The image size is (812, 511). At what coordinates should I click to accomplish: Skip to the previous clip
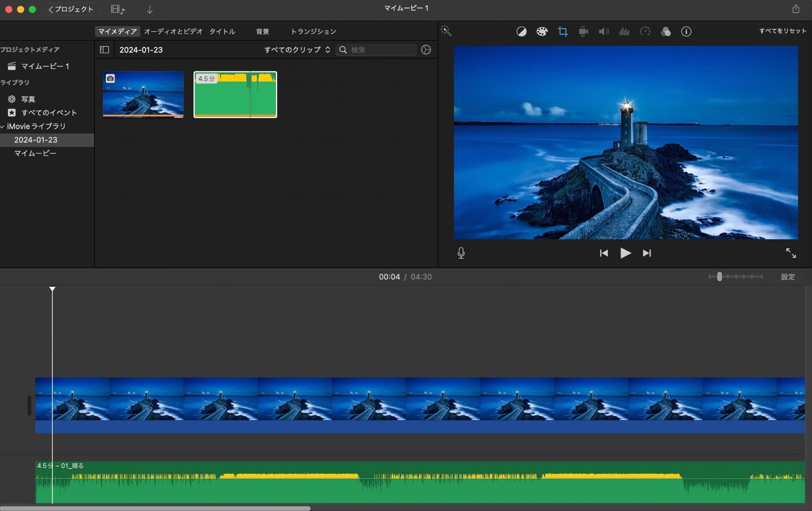(604, 253)
